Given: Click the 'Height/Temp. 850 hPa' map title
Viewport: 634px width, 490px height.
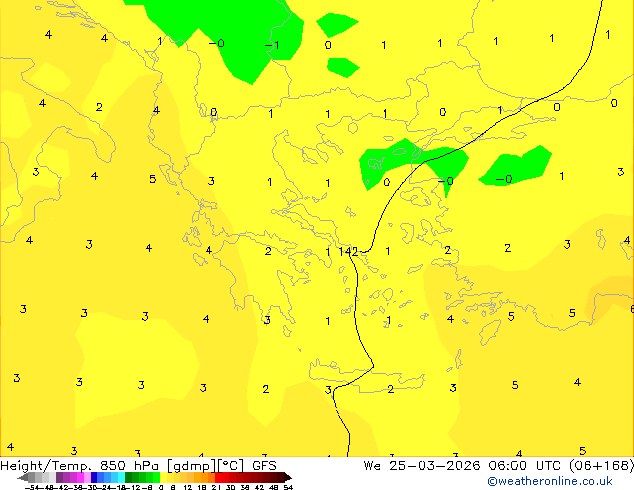Looking at the screenshot, I should click(79, 466).
